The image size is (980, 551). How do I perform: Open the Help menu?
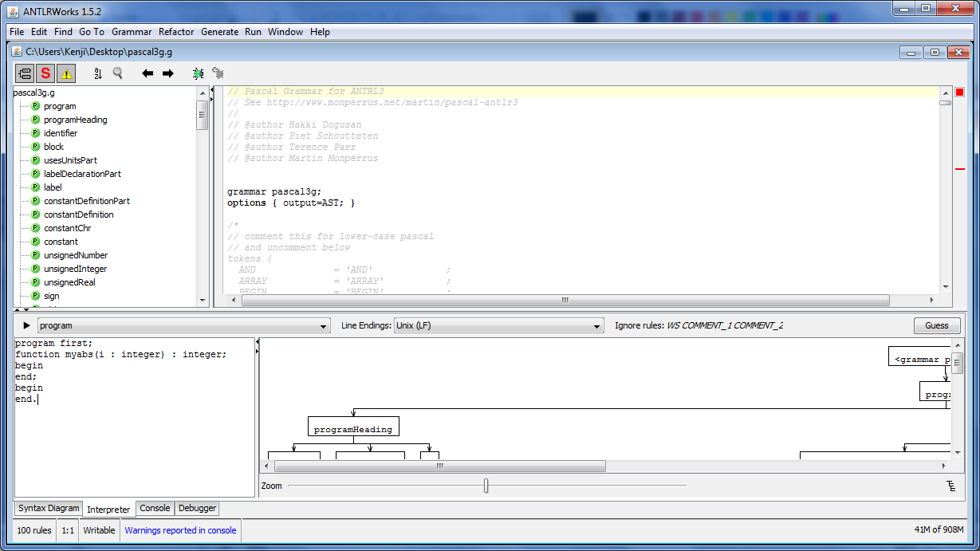(x=320, y=32)
